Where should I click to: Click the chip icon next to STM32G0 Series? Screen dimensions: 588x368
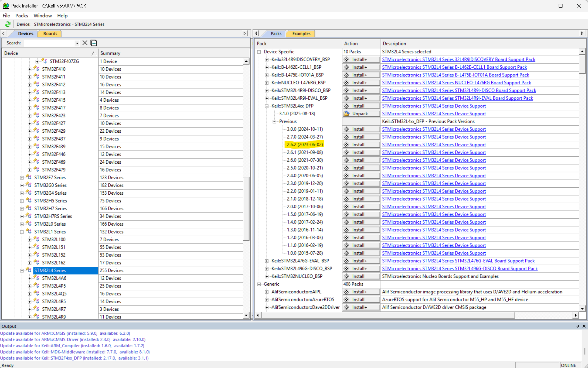coord(29,185)
